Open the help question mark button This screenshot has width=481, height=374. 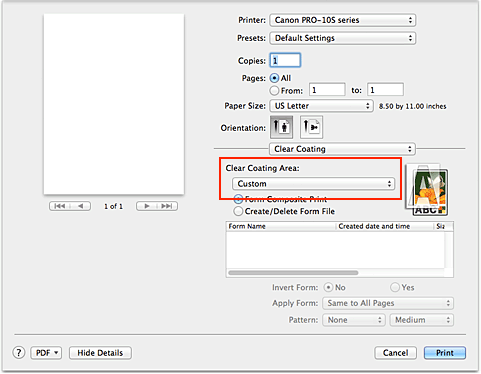(19, 352)
